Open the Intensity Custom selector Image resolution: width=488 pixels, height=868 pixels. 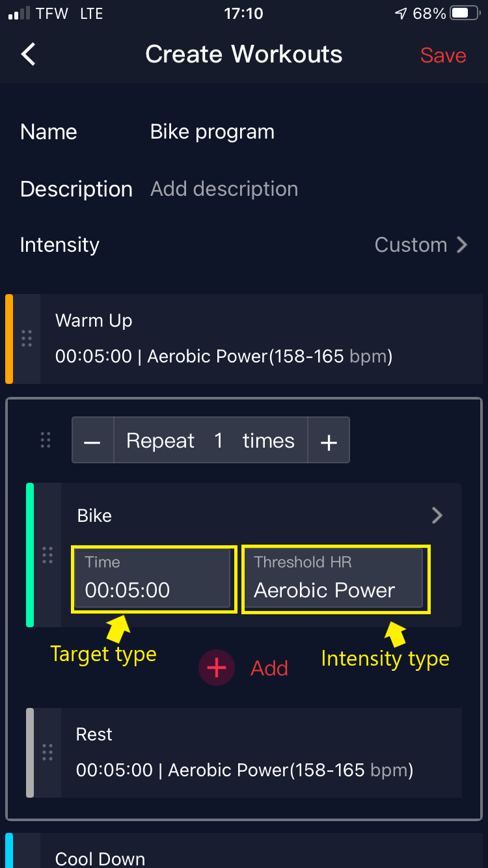click(420, 245)
